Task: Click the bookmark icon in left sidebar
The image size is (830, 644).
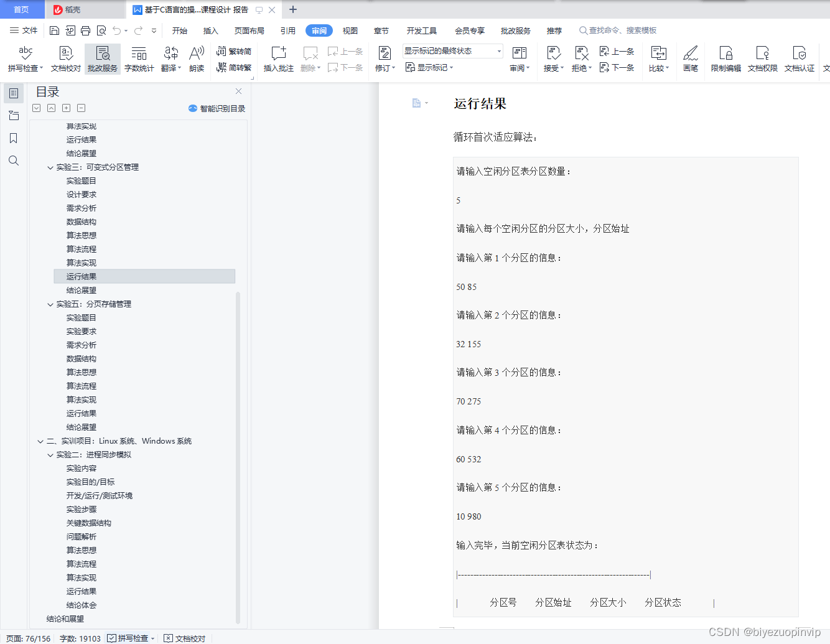Action: [14, 138]
